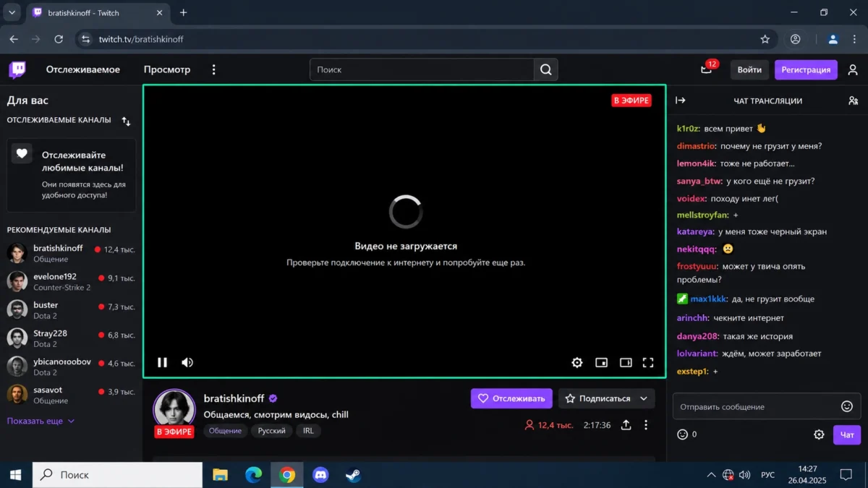Mute the video player volume
This screenshot has width=868, height=488.
pos(187,362)
